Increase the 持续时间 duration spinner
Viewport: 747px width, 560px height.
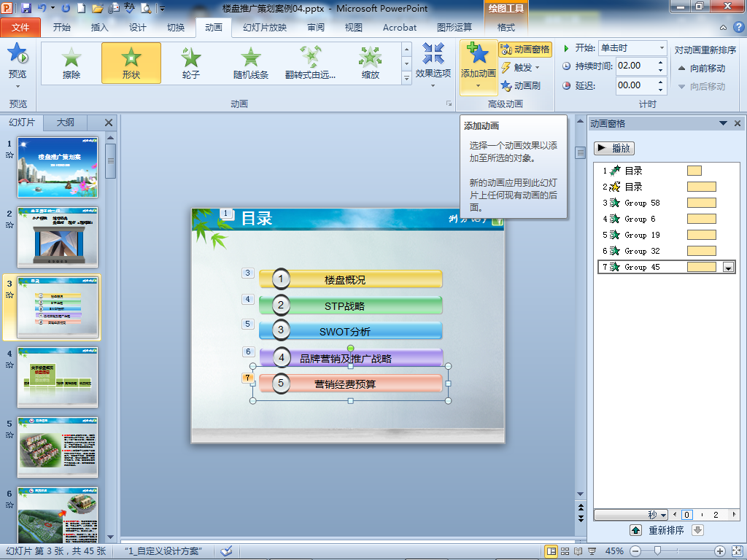click(661, 62)
